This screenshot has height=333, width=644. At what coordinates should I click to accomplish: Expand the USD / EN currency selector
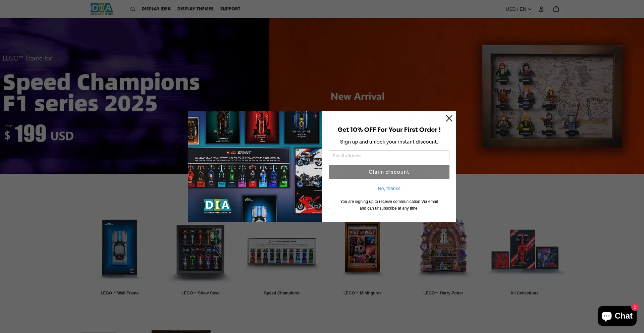click(518, 9)
